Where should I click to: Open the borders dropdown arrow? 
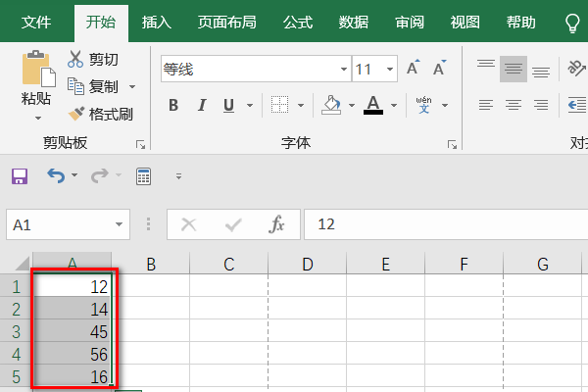point(301,106)
